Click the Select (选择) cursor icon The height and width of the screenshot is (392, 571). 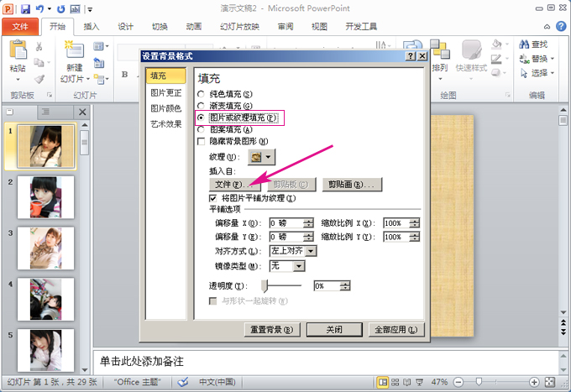coord(524,73)
